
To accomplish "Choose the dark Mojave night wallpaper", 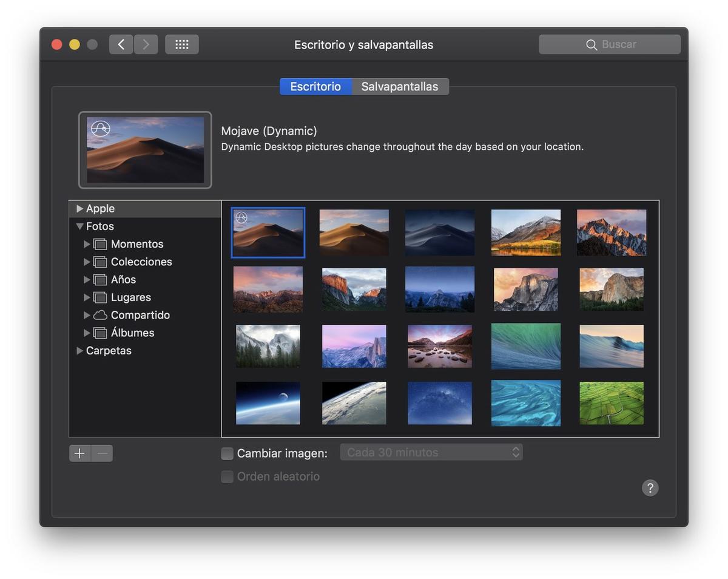I will click(440, 232).
